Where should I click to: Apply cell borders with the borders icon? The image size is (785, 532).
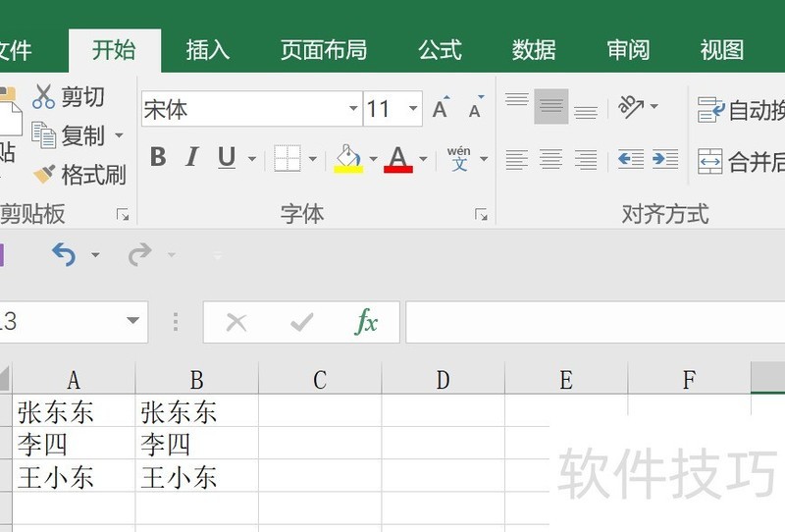click(288, 158)
